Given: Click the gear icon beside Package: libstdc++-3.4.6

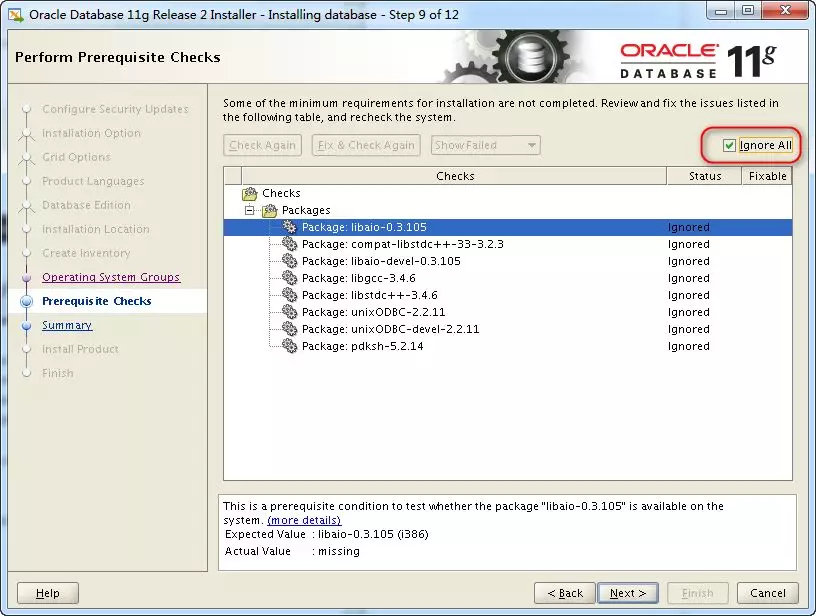Looking at the screenshot, I should 289,295.
